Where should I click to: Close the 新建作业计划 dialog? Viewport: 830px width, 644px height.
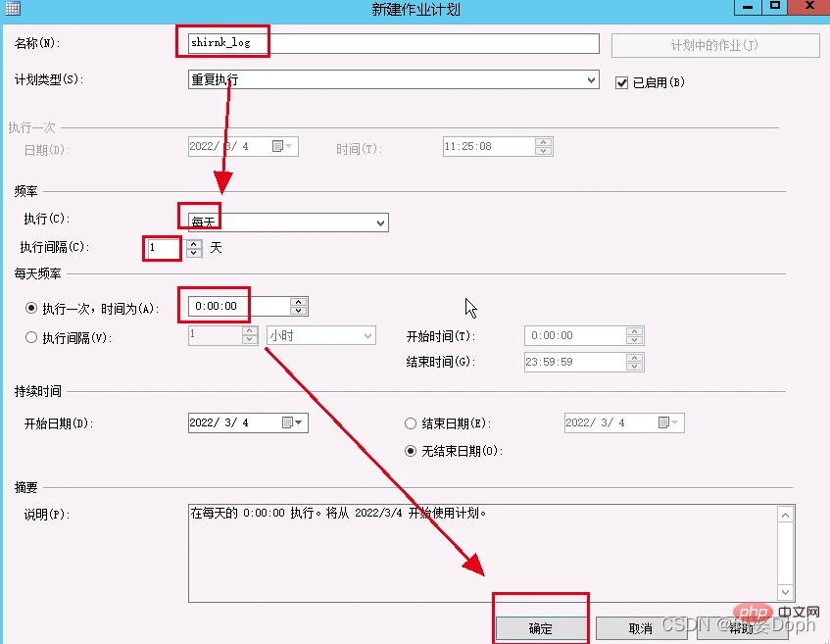809,7
